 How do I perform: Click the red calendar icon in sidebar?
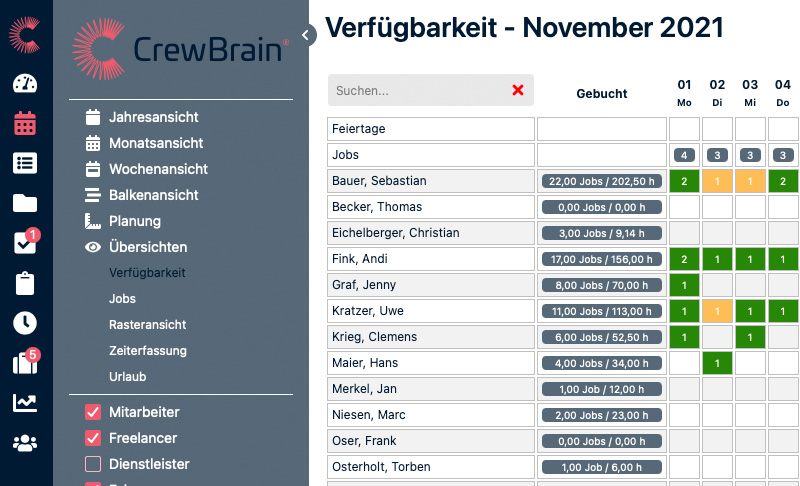[25, 123]
